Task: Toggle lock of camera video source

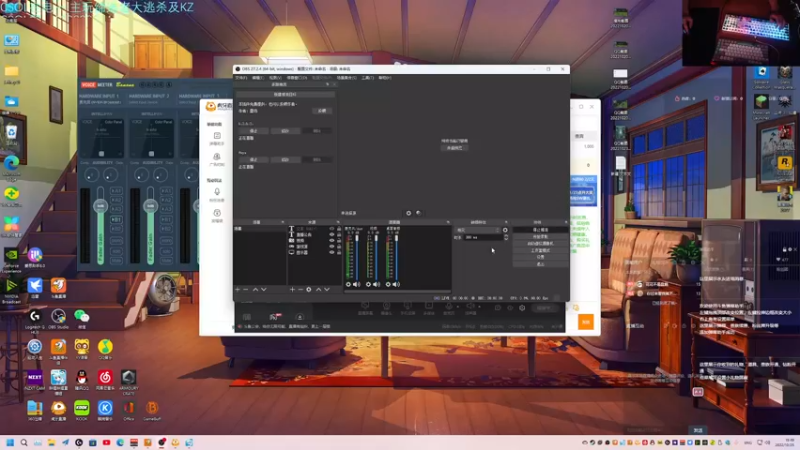Action: click(339, 240)
